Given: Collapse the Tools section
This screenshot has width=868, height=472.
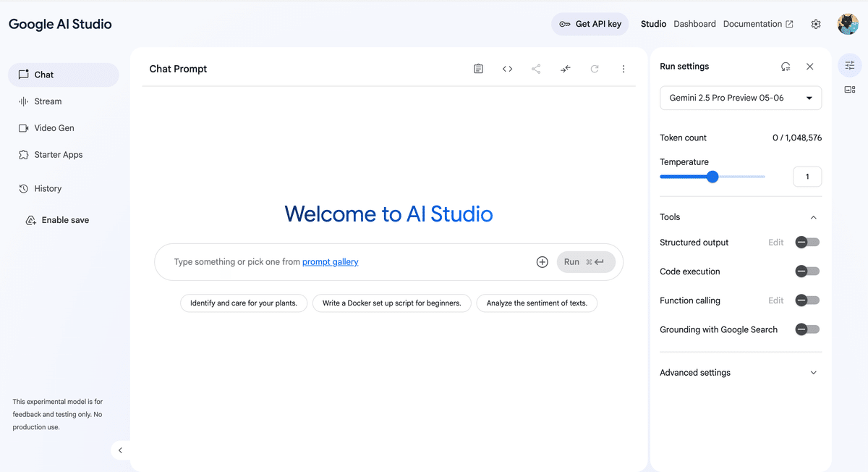Looking at the screenshot, I should pos(813,217).
